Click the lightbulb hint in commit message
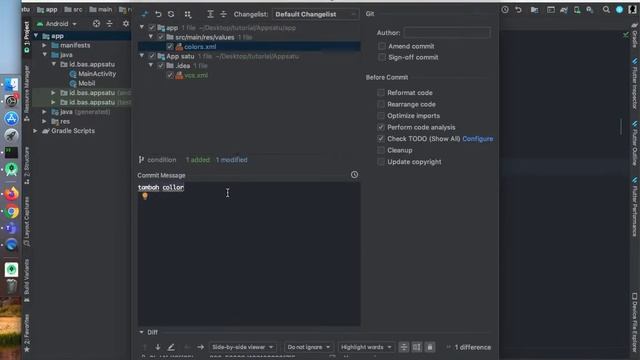Viewport: 640px width, 360px height. pyautogui.click(x=145, y=196)
